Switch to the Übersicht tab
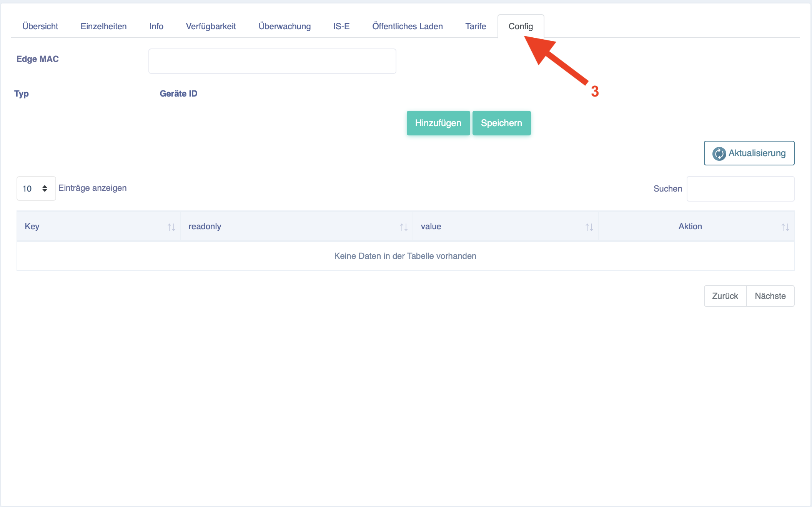The width and height of the screenshot is (812, 507). pos(40,26)
